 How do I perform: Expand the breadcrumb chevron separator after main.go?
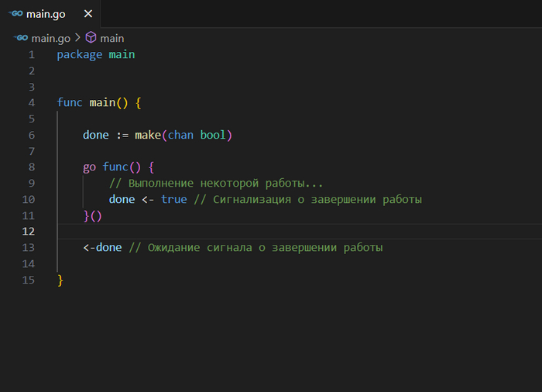click(78, 38)
